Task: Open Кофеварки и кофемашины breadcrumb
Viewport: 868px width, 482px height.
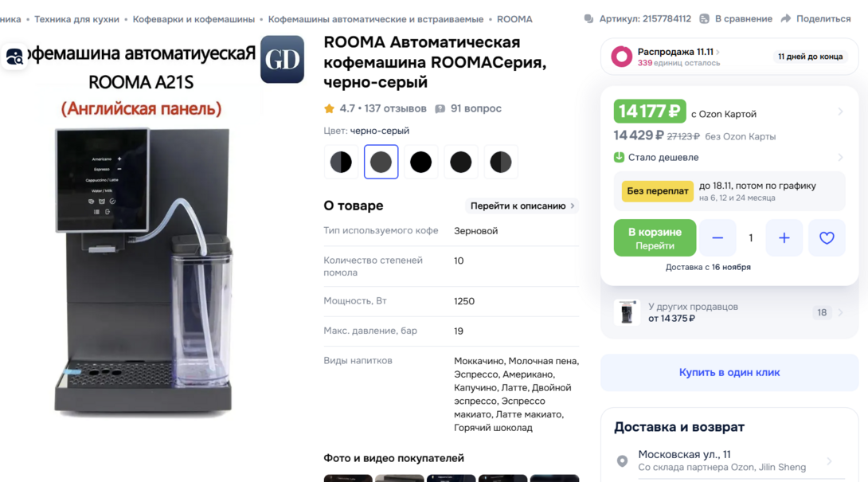Action: pos(194,19)
